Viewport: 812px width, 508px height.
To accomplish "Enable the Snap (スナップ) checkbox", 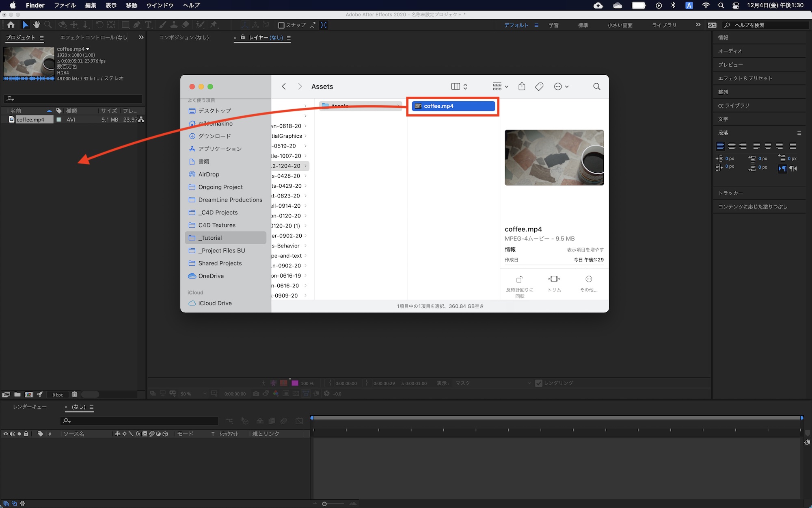I will (281, 25).
